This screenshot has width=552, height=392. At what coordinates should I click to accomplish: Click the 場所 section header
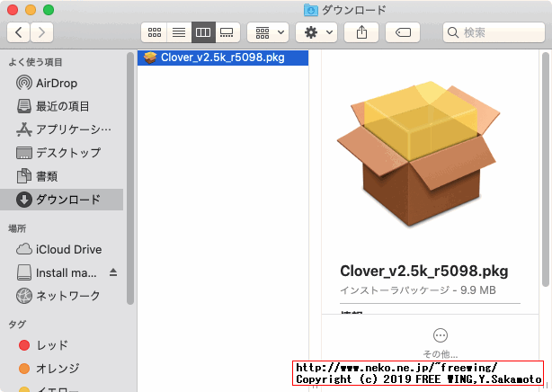pyautogui.click(x=17, y=228)
